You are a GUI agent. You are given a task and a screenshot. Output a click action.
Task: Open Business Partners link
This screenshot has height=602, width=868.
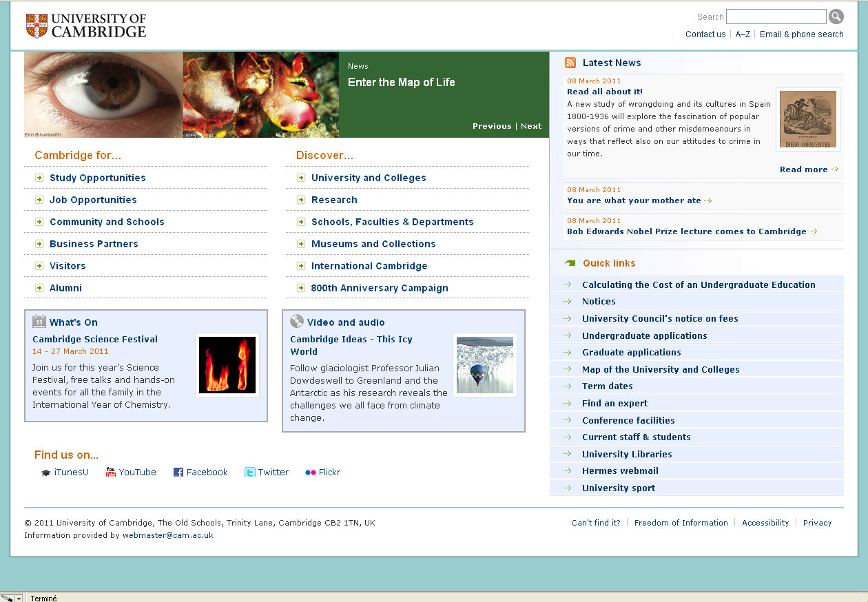click(x=94, y=244)
